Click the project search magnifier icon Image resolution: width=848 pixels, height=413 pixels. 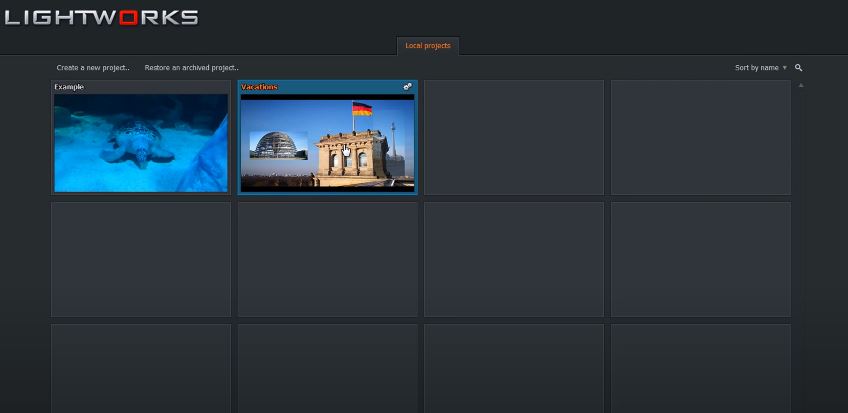tap(799, 68)
